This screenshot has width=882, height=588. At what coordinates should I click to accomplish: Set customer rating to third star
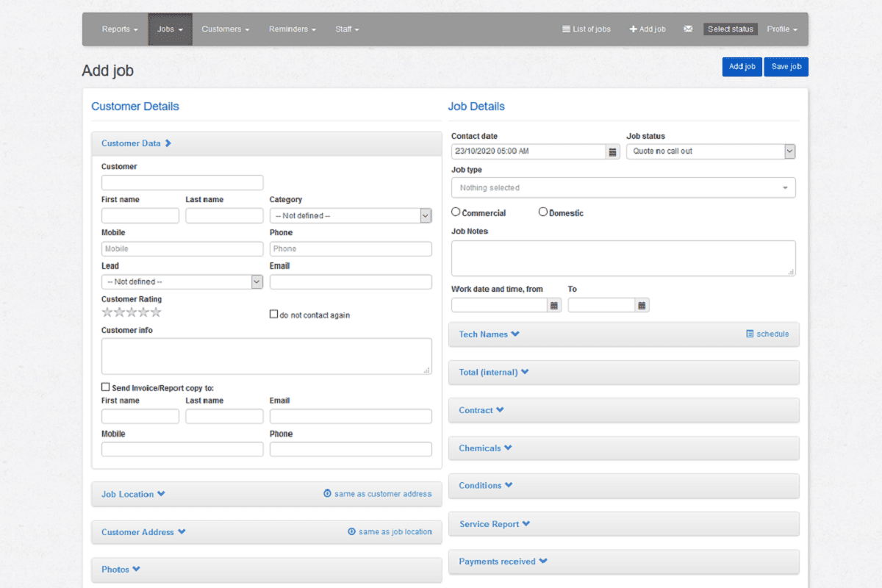(132, 312)
